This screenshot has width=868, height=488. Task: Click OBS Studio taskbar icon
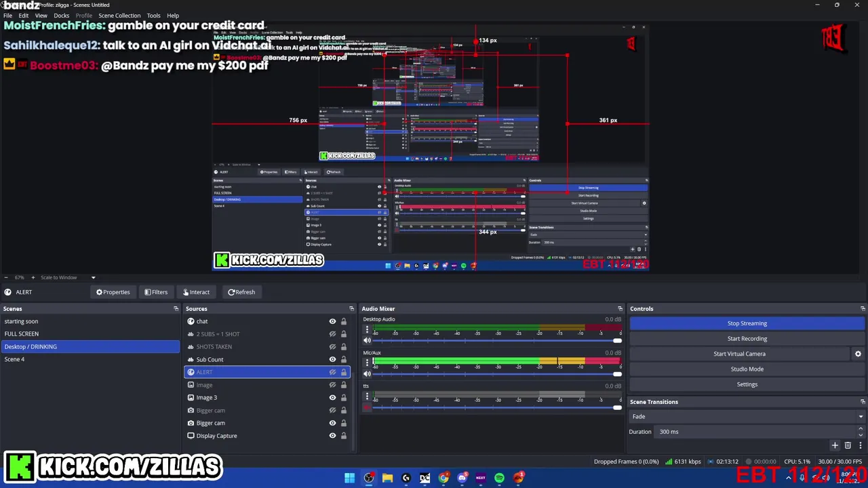368,478
